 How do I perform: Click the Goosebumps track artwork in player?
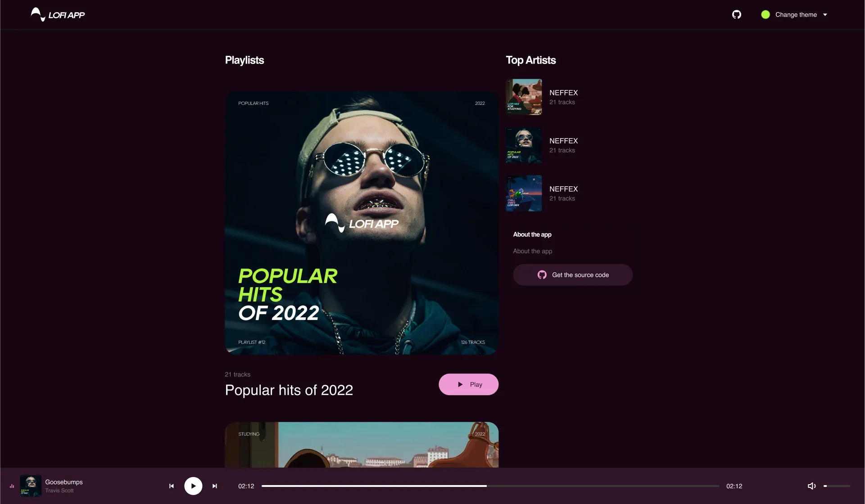click(31, 486)
